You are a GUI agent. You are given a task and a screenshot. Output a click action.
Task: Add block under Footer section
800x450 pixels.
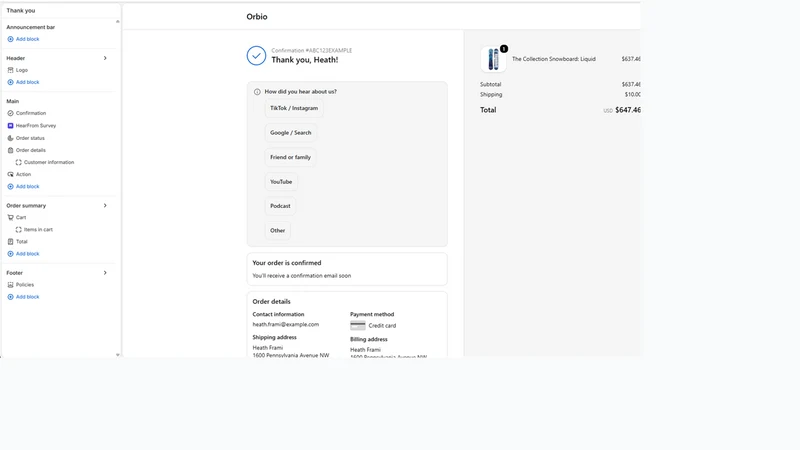click(23, 297)
